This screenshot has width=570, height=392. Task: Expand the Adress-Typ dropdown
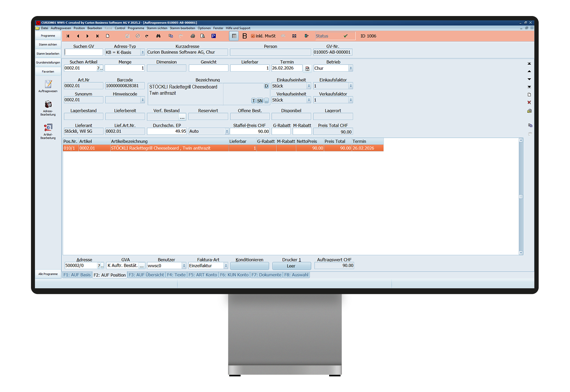tap(142, 52)
